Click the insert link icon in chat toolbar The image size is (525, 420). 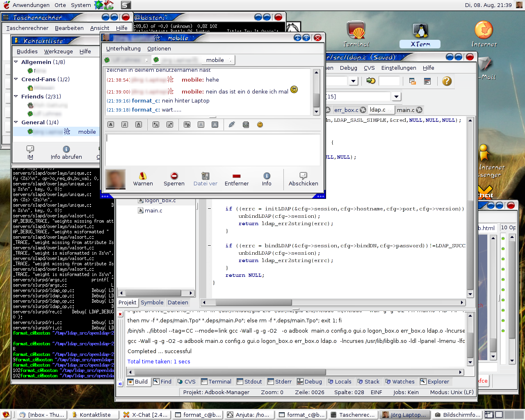pyautogui.click(x=232, y=125)
